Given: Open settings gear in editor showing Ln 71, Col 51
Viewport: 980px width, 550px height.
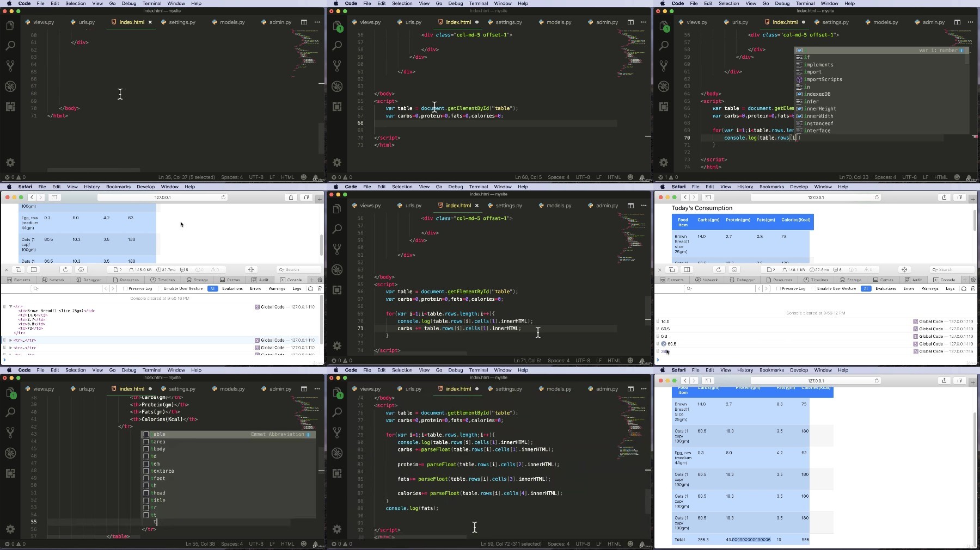Looking at the screenshot, I should pos(337,346).
